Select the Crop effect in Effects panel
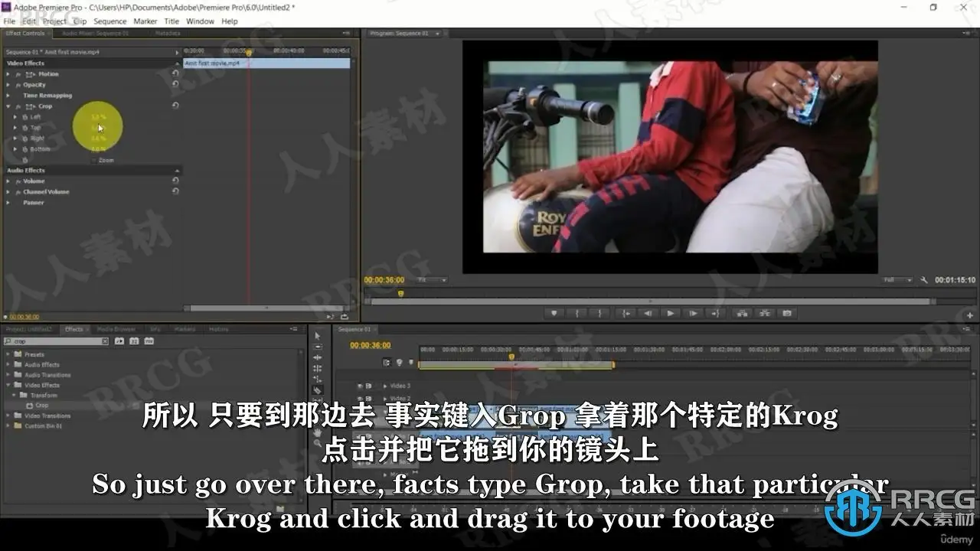This screenshot has width=980, height=551. 42,406
